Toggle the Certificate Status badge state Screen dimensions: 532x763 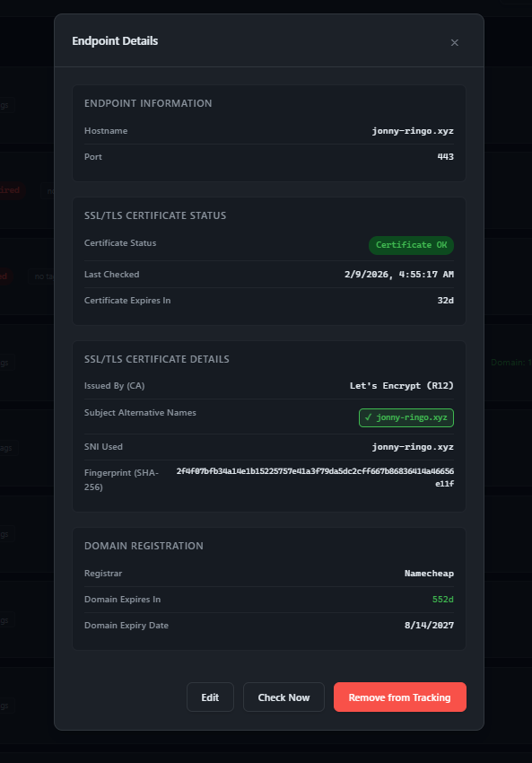411,244
